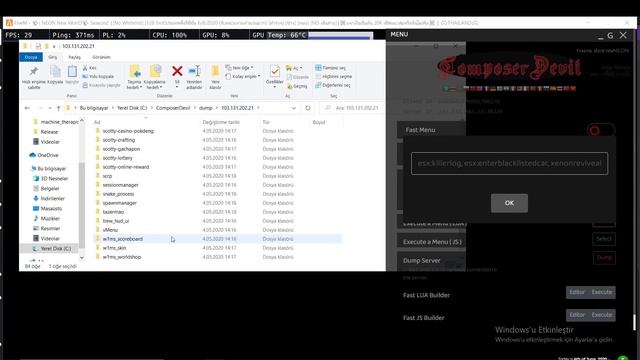
Task: Click Dump button for Dump Server
Action: pos(604,258)
